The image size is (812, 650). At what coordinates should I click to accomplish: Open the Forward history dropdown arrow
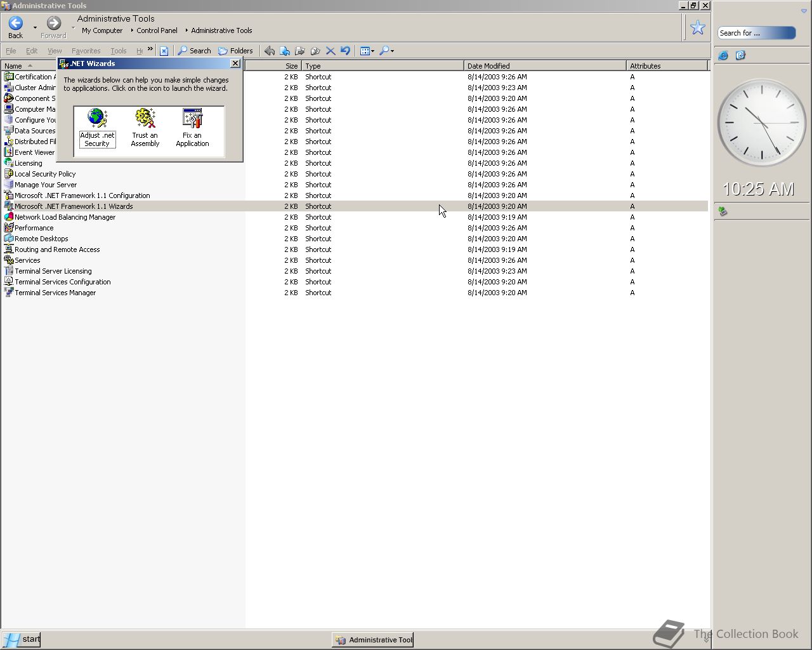73,28
